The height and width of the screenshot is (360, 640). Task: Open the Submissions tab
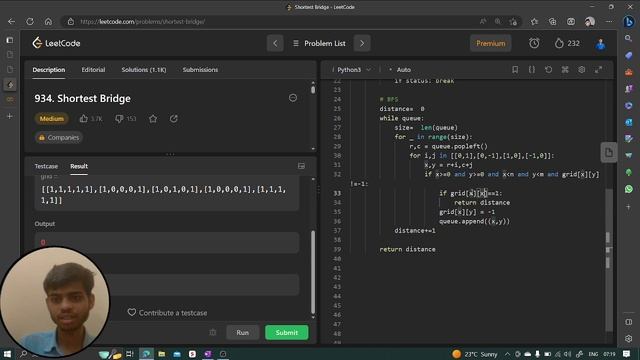tap(200, 70)
